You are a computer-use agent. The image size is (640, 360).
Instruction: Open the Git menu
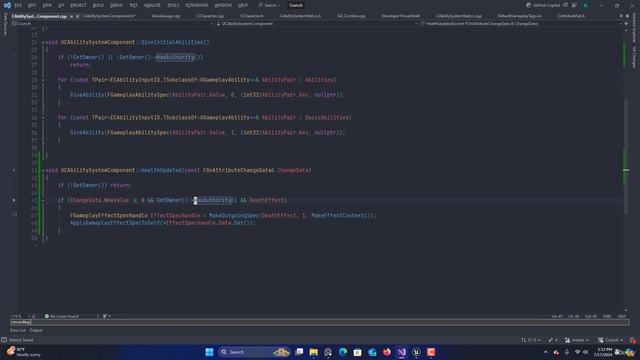pyautogui.click(x=61, y=5)
